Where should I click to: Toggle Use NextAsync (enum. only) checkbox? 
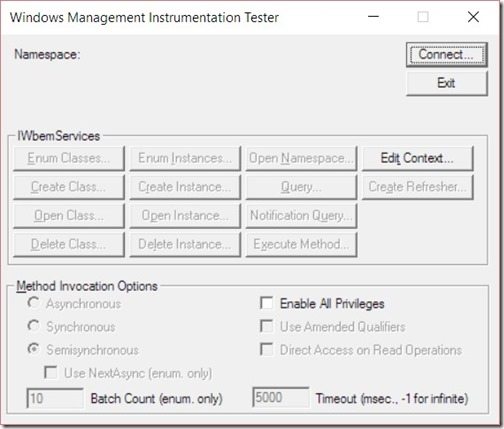[51, 373]
